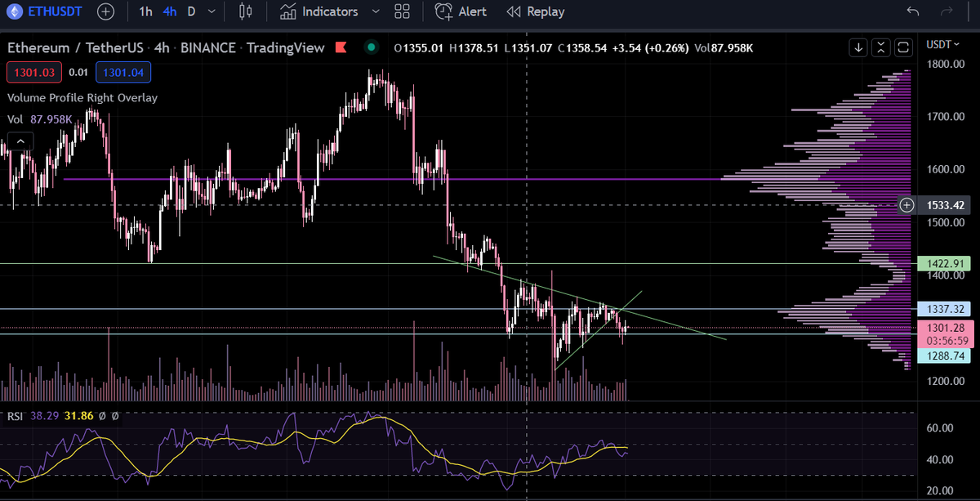Click the 1533.42 price label
980x501 pixels.
[945, 205]
